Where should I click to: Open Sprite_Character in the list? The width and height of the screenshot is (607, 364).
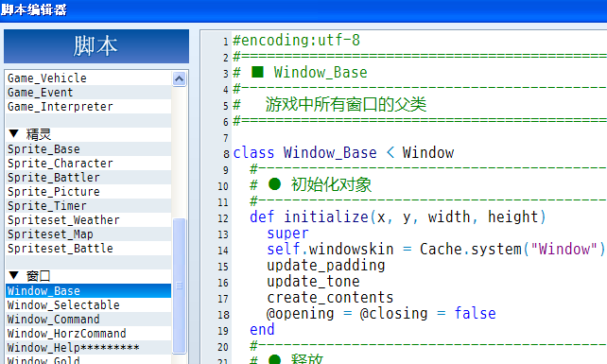click(89, 164)
